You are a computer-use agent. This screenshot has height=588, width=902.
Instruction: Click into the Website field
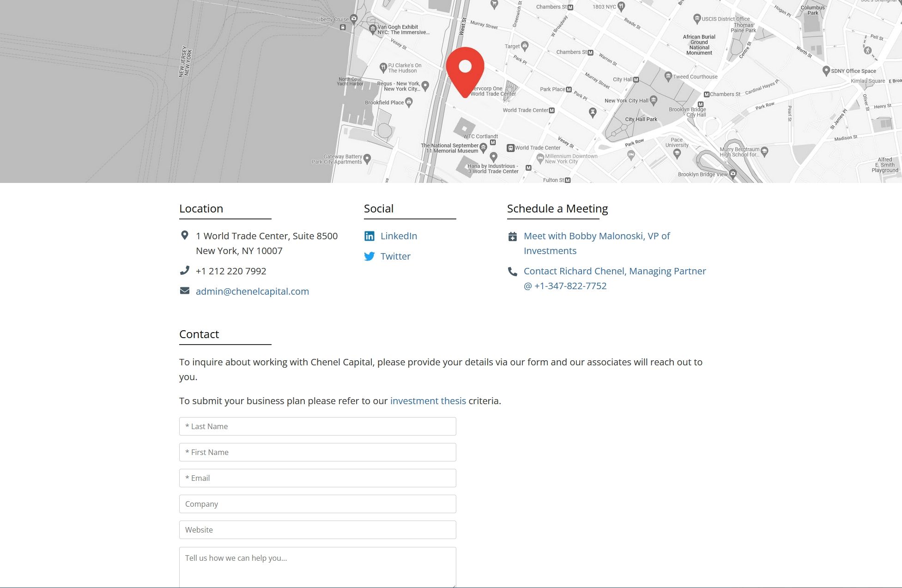pos(318,530)
